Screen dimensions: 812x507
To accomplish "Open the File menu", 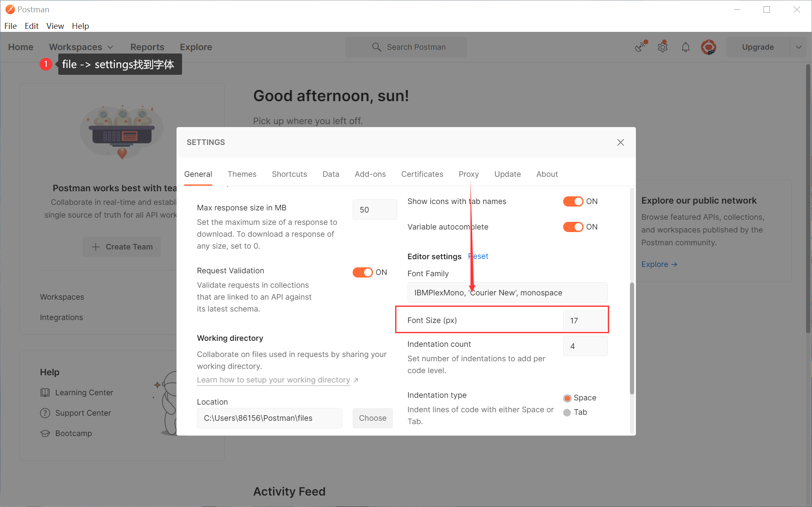I will [11, 26].
